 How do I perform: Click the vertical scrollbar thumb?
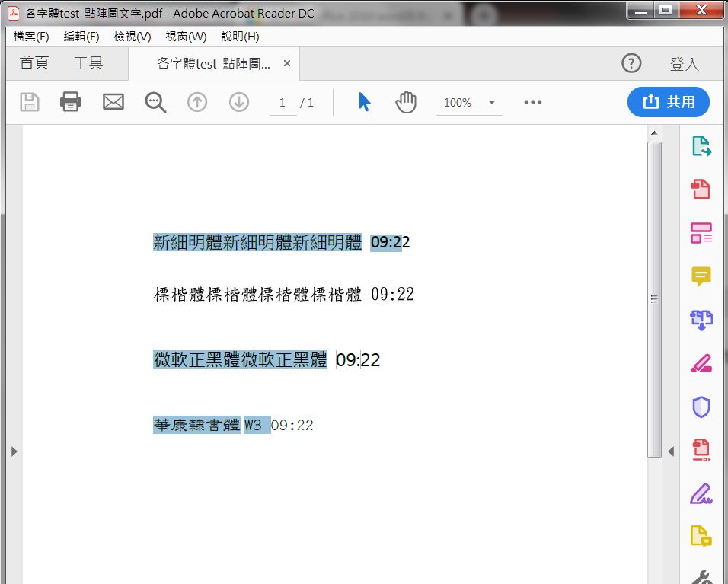655,299
